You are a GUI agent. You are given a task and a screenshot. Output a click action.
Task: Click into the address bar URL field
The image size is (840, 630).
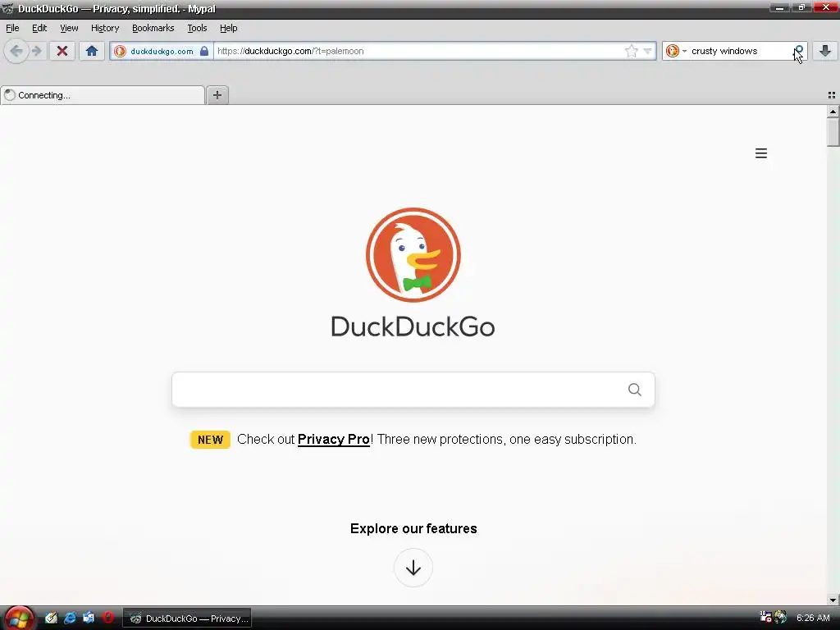point(418,52)
